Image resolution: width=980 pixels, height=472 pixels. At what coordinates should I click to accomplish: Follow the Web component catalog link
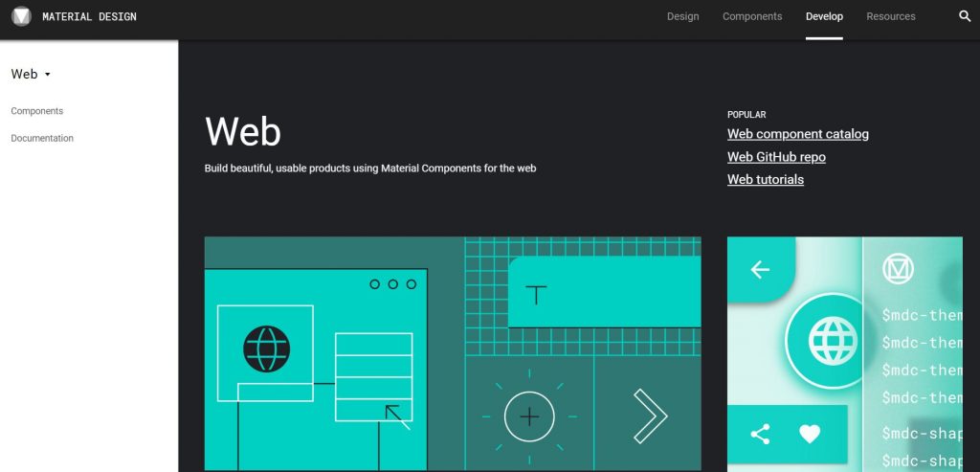click(797, 134)
